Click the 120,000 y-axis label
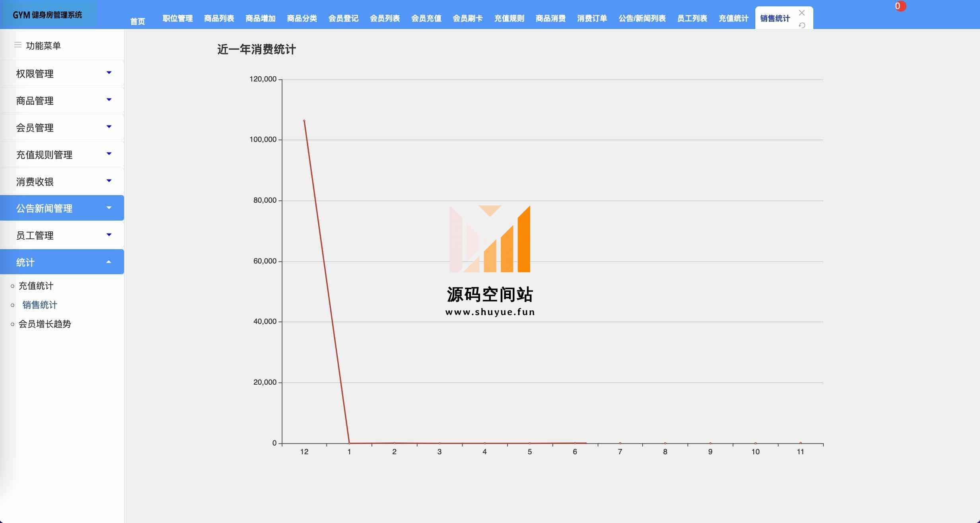Screen dimensions: 980x523 tap(263, 79)
